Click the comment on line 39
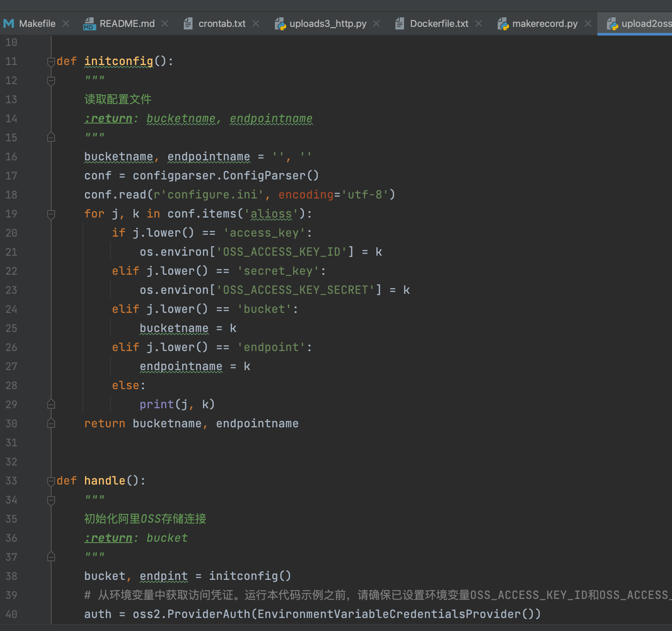Viewport: 672px width, 631px height. [378, 595]
